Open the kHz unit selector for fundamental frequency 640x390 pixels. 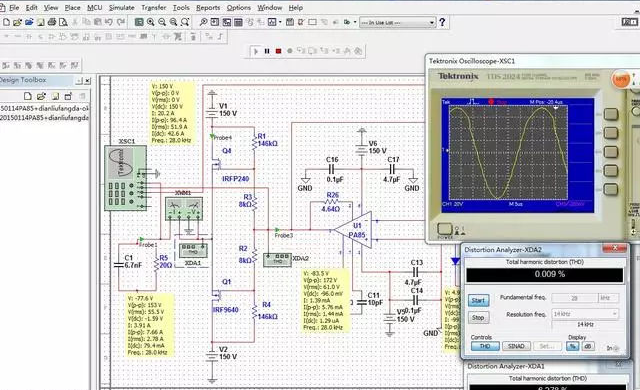coord(609,298)
